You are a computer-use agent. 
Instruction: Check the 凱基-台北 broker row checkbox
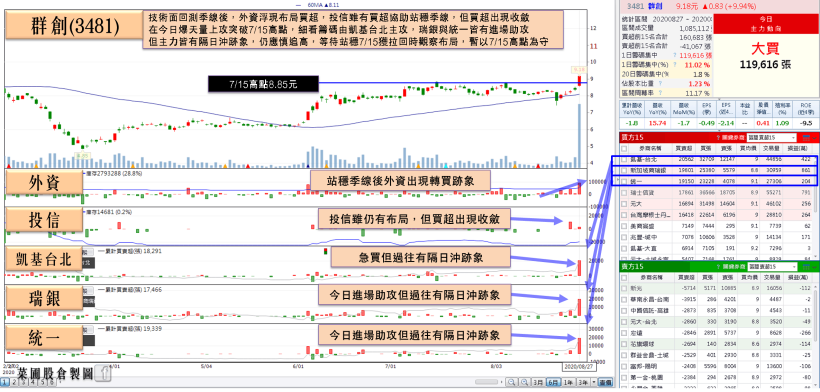coord(623,160)
